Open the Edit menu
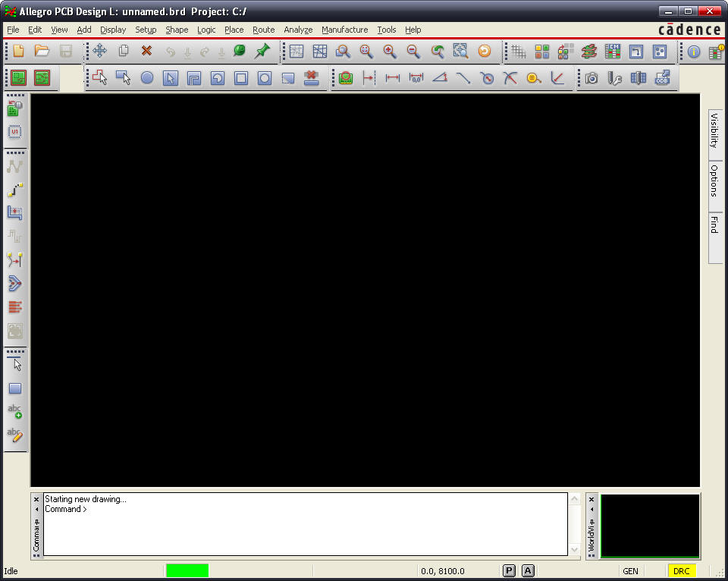This screenshot has width=728, height=581. pyautogui.click(x=35, y=30)
